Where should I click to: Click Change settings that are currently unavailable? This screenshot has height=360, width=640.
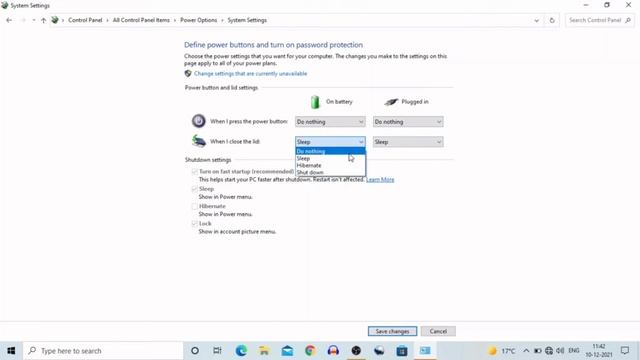click(x=250, y=73)
